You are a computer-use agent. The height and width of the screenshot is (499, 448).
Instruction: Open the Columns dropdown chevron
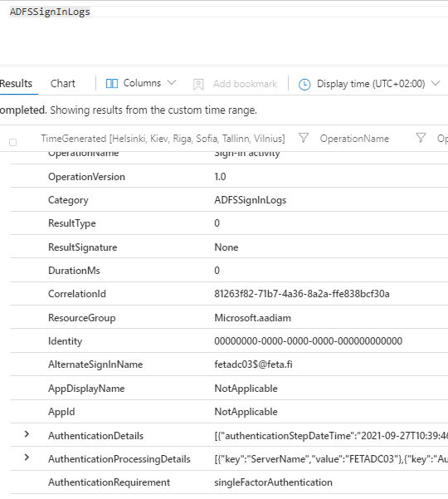[172, 83]
